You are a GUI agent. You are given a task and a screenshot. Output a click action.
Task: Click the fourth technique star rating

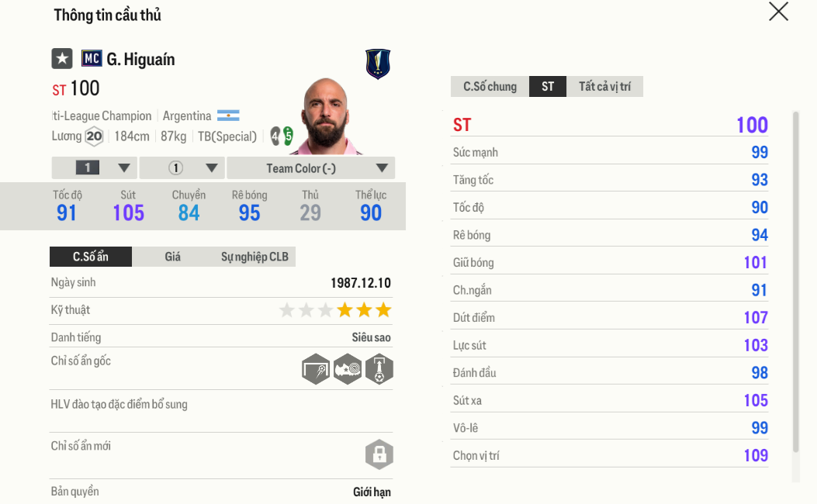click(344, 309)
